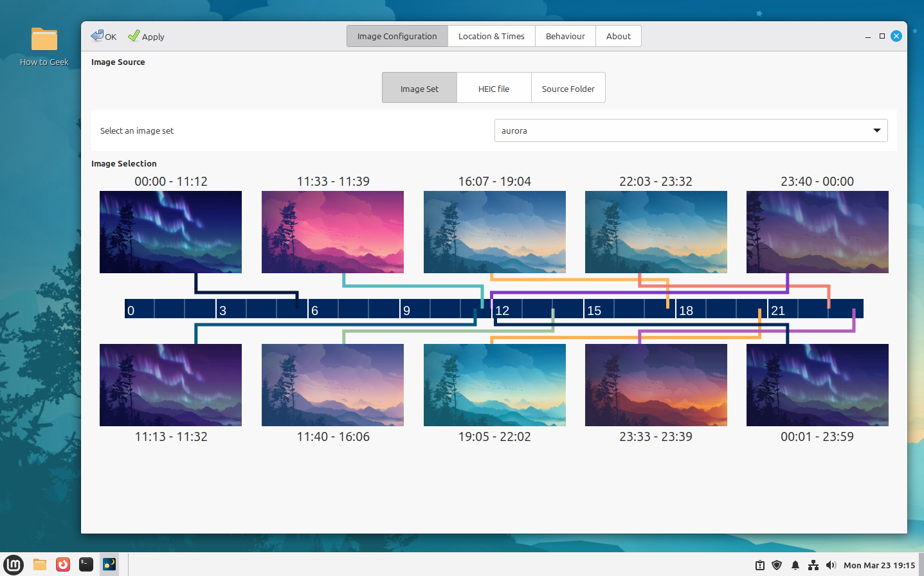Select the 11:13 - 11:32 thumbnail
This screenshot has height=576, width=924.
click(170, 385)
